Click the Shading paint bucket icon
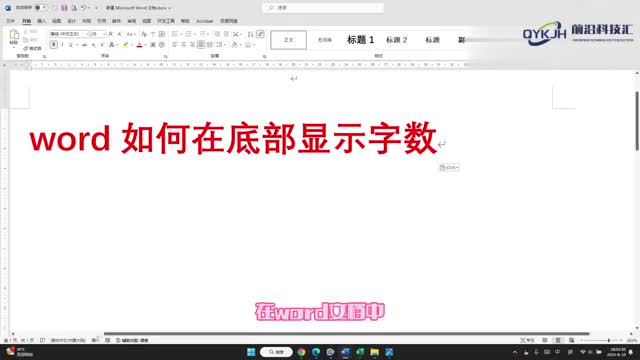640x360 pixels. [234, 45]
